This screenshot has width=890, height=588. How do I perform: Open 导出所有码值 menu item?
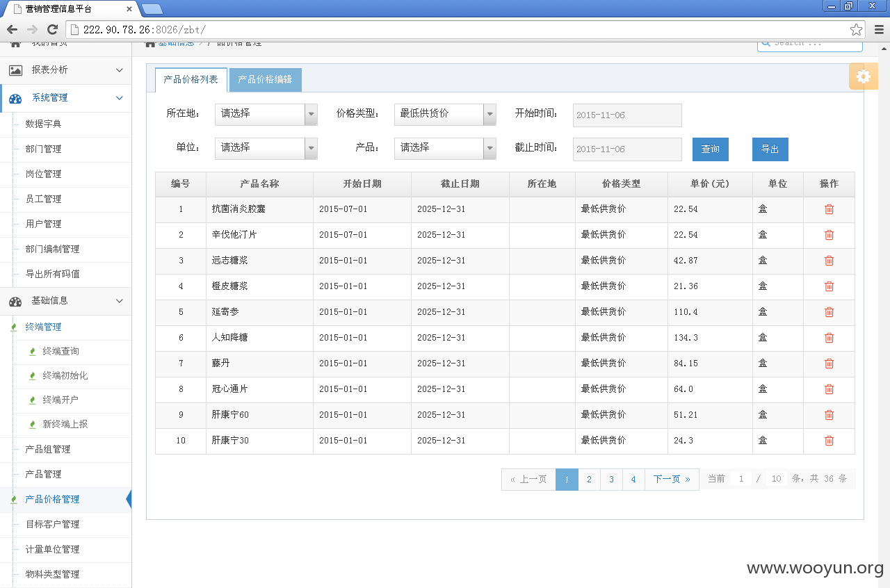pos(52,274)
